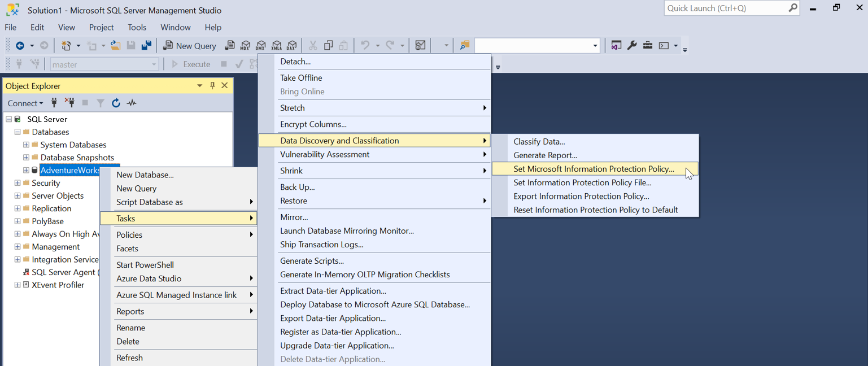Open a file with the open folder icon

click(x=115, y=45)
